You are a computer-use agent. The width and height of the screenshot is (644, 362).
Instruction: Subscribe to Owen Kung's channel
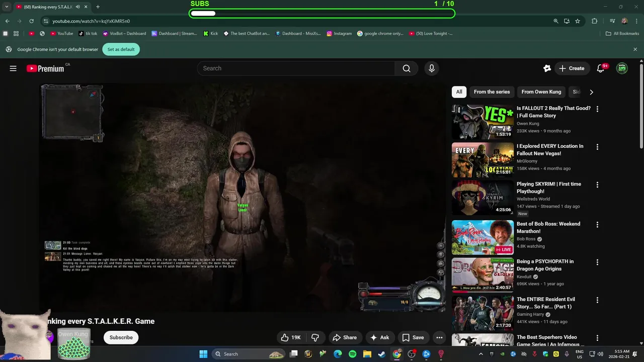121,337
